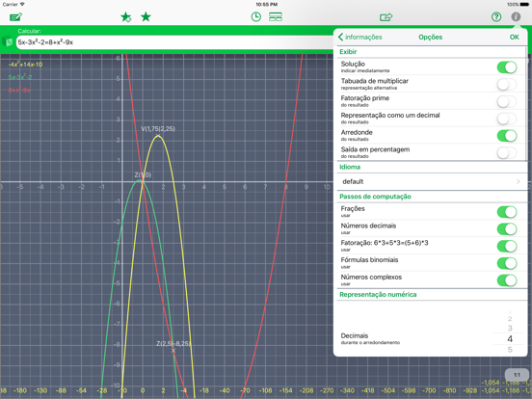The image size is (532, 399).
Task: Tap intersection label Z(2,5|-8,25)
Action: click(x=173, y=344)
